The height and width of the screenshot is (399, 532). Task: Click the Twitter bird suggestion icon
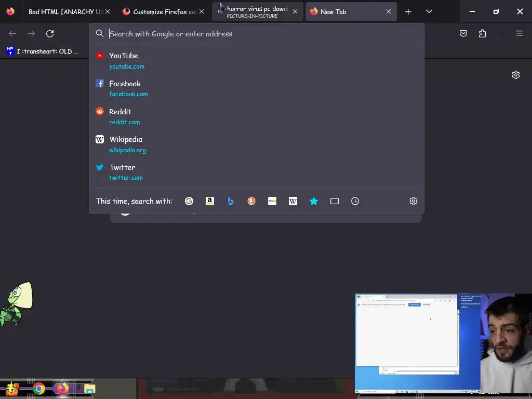(99, 167)
